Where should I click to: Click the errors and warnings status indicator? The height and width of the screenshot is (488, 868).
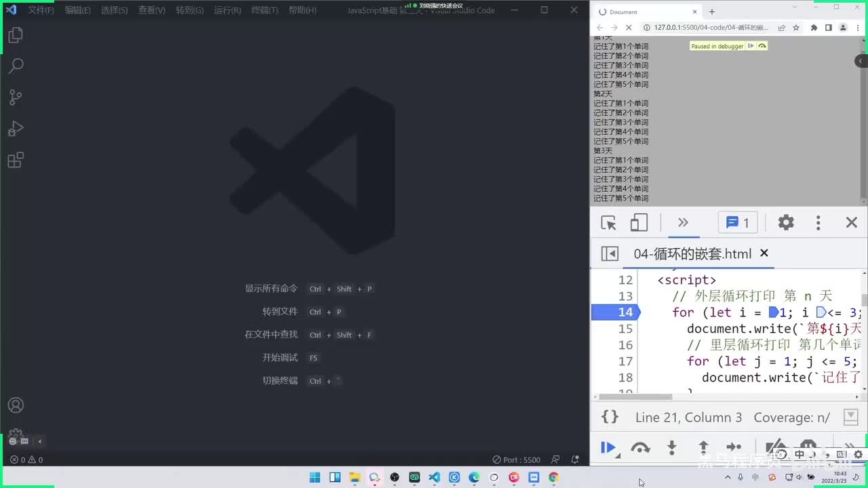(26, 460)
